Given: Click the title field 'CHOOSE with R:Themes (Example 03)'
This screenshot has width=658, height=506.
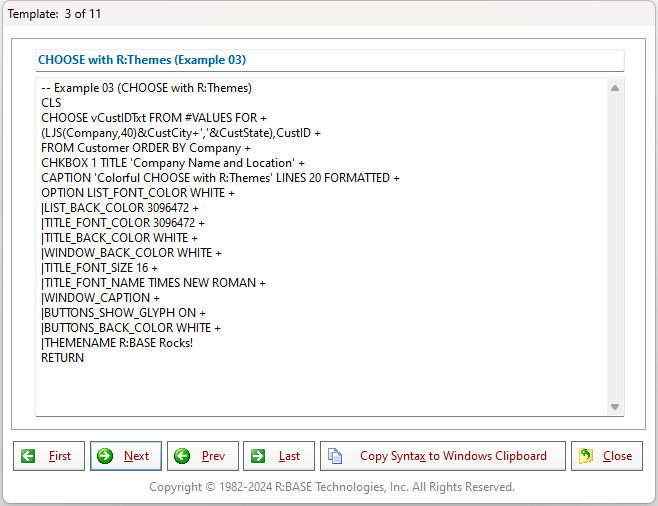Looking at the screenshot, I should coord(330,60).
